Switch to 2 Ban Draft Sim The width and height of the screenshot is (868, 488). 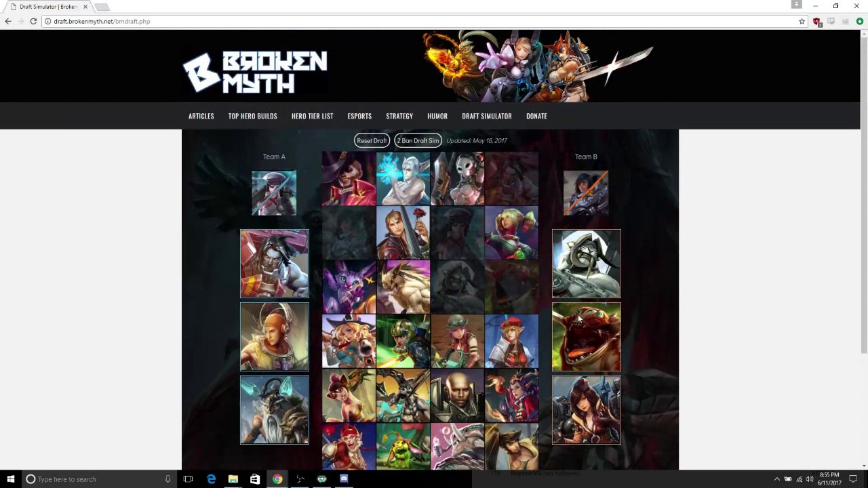pos(418,140)
